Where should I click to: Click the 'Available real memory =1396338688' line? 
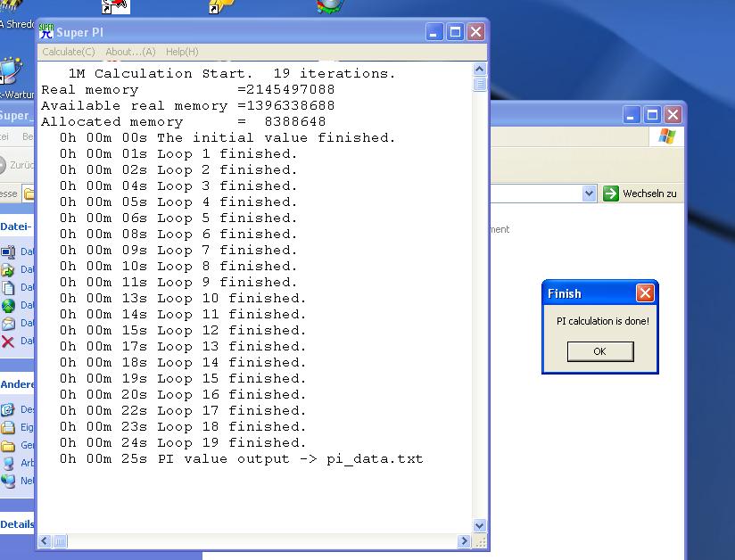click(x=188, y=105)
